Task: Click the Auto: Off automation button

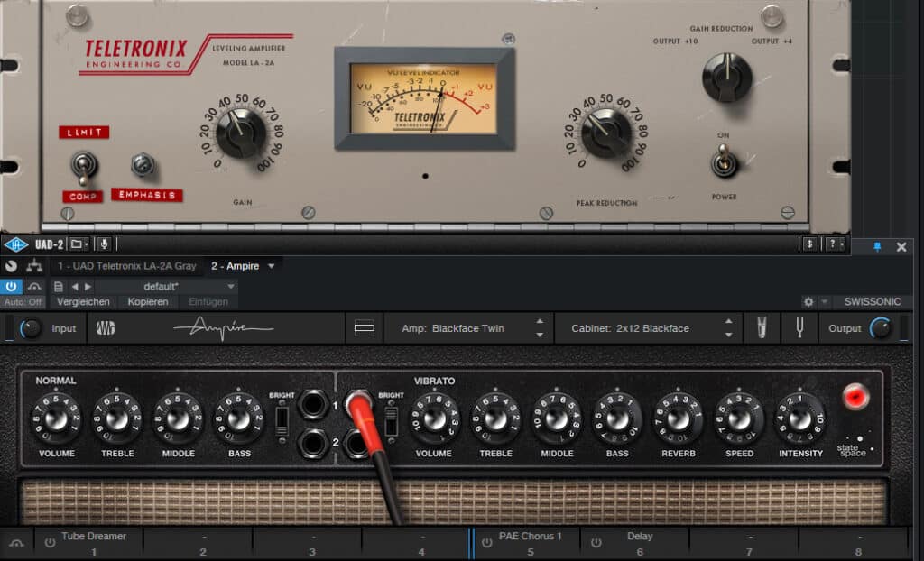Action: (23, 302)
